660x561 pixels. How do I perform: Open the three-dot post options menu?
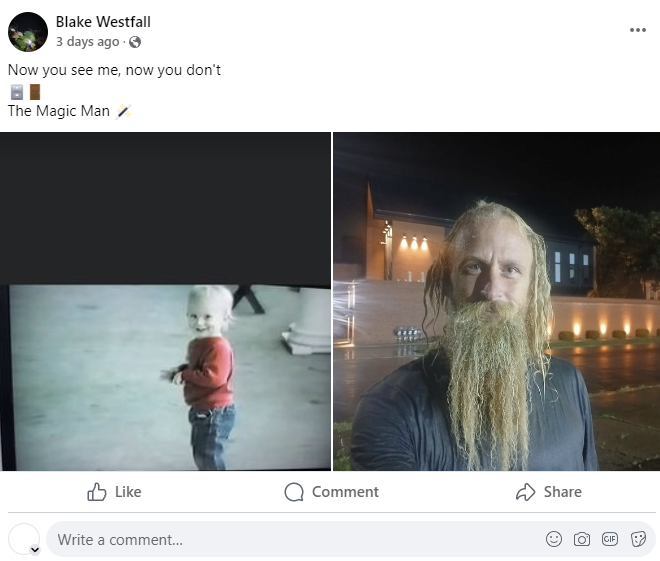coord(638,30)
